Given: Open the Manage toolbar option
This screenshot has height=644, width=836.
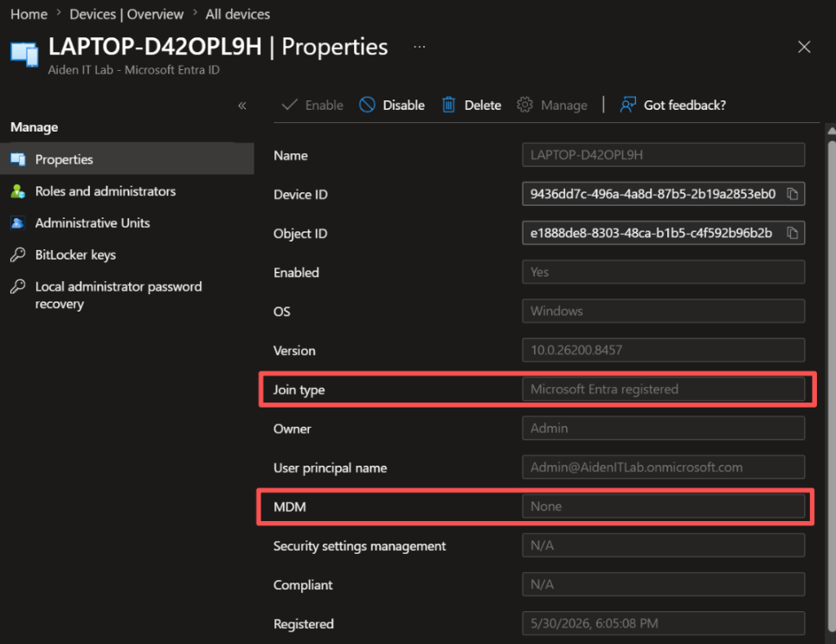Looking at the screenshot, I should point(552,105).
